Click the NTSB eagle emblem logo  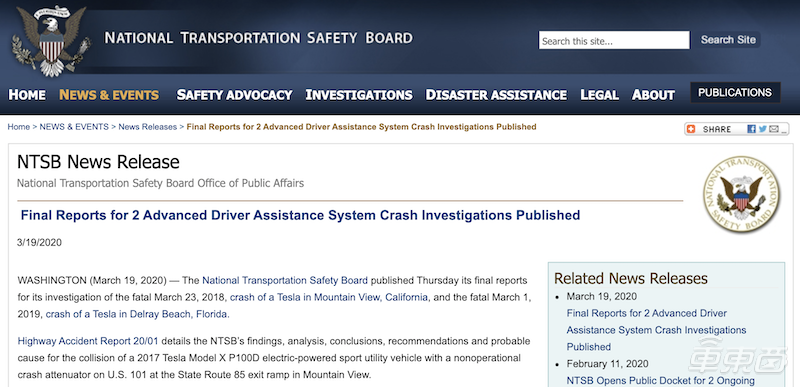click(52, 42)
